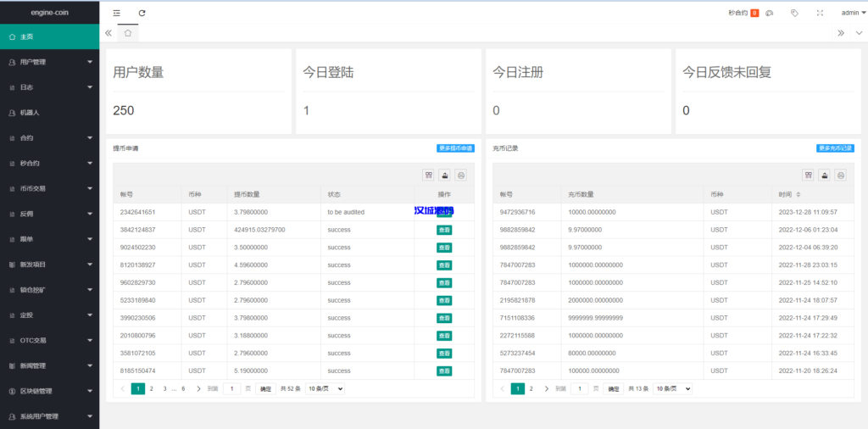Image resolution: width=868 pixels, height=429 pixels.
Task: Open 机器人 in the sidebar
Action: point(50,113)
